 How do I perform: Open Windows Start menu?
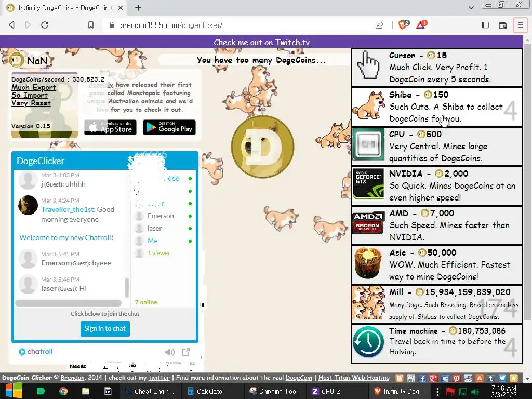[x=13, y=391]
